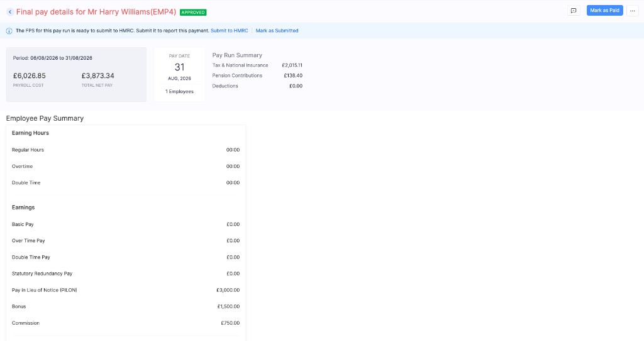Click the Mark as Submitted link
This screenshot has height=341, width=644.
[x=277, y=31]
